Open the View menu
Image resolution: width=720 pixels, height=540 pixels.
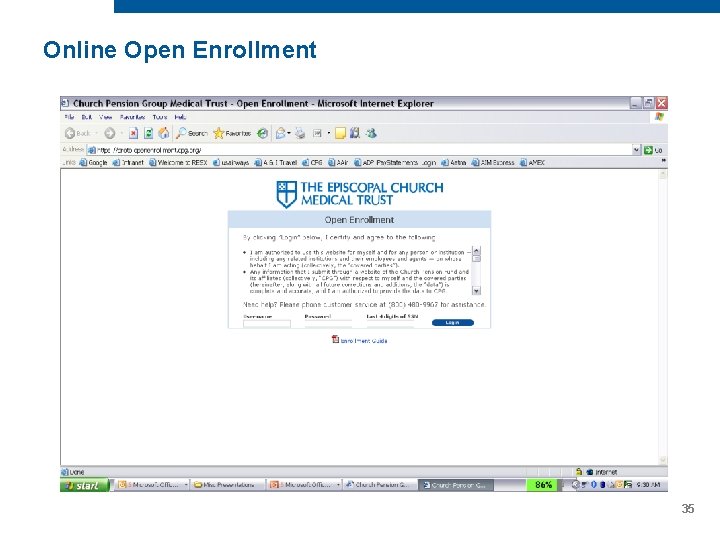106,117
